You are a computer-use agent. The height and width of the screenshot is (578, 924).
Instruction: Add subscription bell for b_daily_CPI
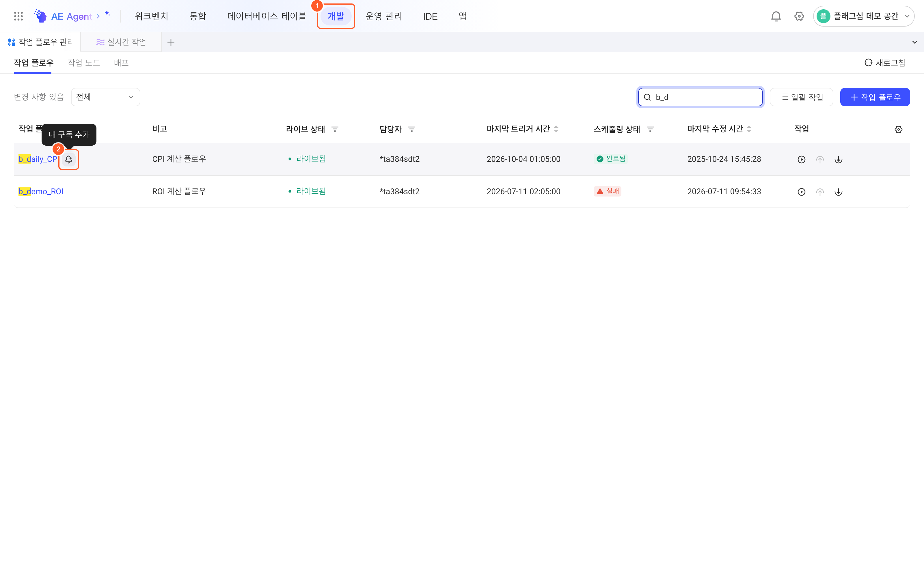point(69,160)
